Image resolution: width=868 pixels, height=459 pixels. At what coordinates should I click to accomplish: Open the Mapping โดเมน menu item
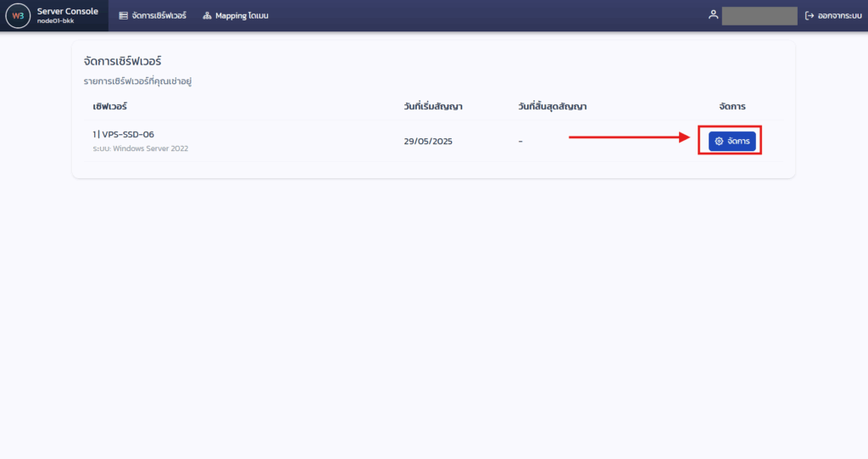242,15
